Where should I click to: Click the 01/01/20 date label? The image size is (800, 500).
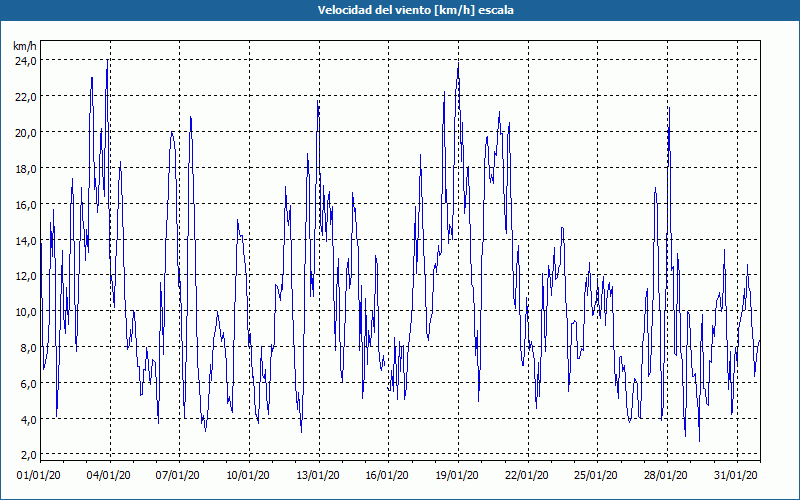coord(39,475)
